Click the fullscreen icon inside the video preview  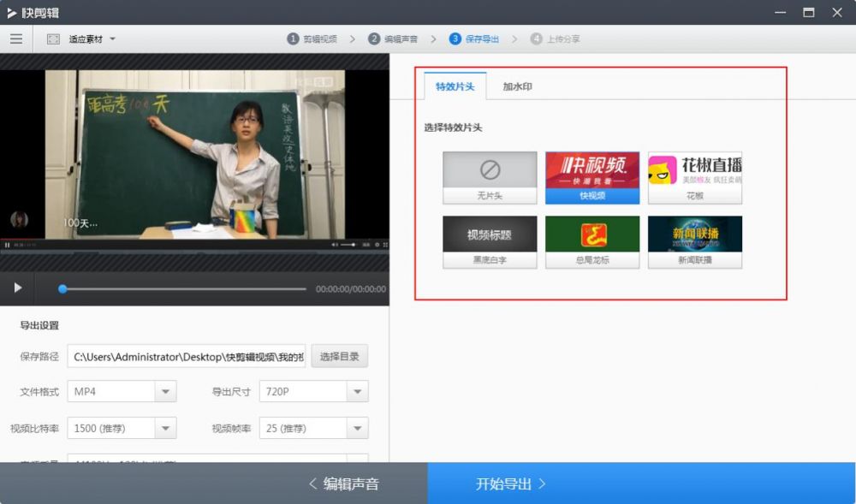coord(385,245)
